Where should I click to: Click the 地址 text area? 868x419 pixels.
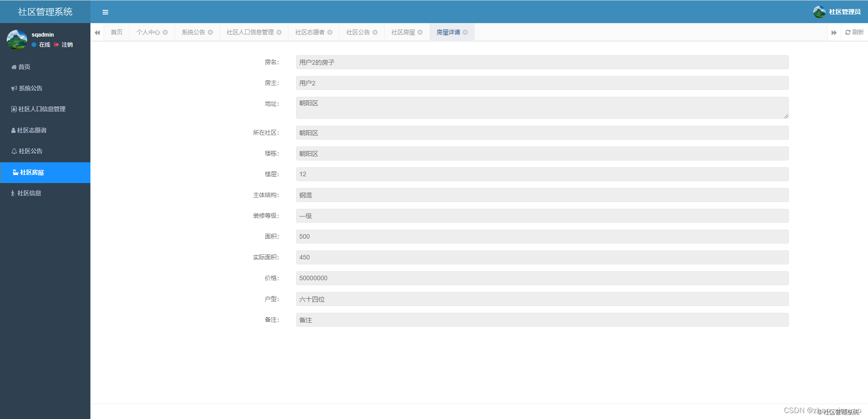coord(542,108)
